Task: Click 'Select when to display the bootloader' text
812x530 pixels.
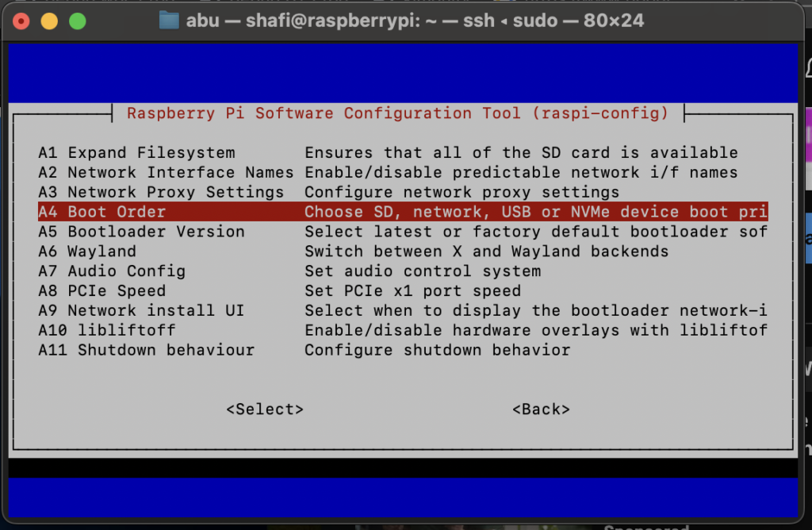Action: point(536,310)
